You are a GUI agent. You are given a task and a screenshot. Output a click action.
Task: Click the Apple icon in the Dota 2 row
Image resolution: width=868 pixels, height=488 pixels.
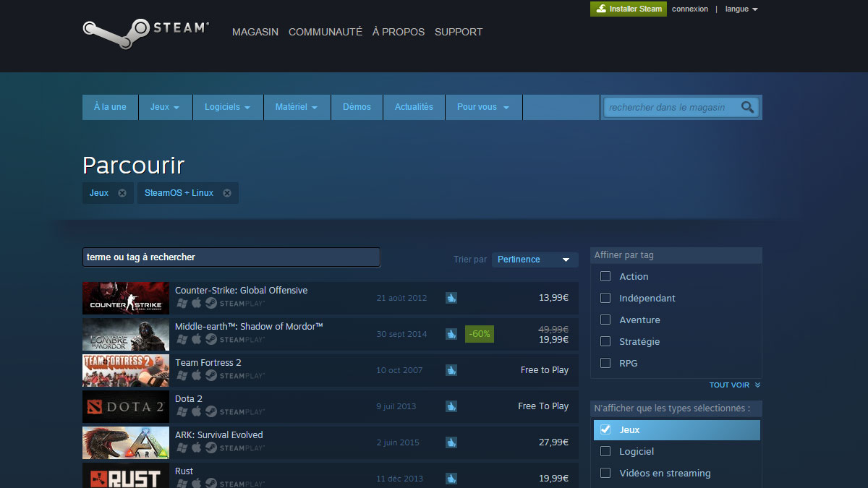point(196,411)
